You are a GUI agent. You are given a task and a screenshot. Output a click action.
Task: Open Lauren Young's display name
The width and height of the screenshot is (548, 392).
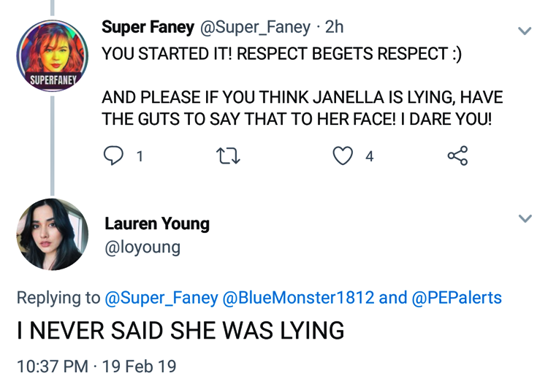click(x=157, y=223)
